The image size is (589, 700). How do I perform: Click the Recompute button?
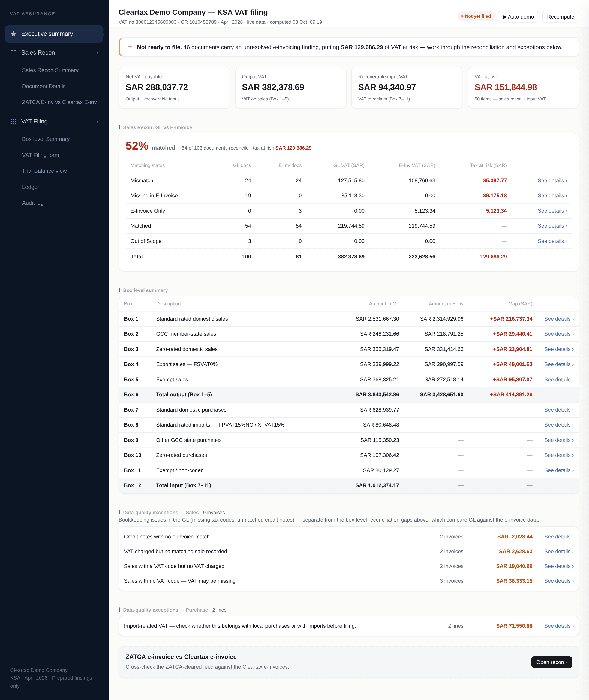point(560,17)
